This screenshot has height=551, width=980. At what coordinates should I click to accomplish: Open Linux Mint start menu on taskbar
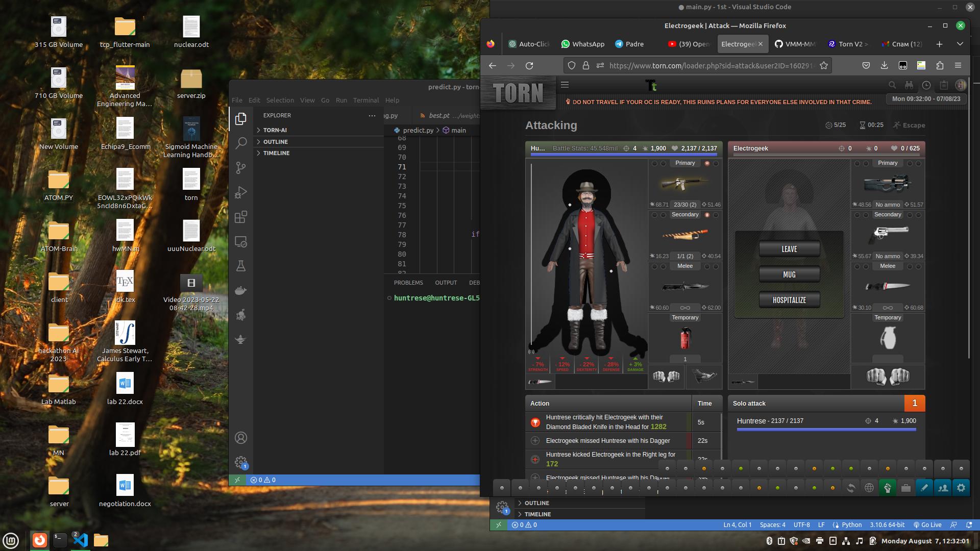pyautogui.click(x=11, y=540)
